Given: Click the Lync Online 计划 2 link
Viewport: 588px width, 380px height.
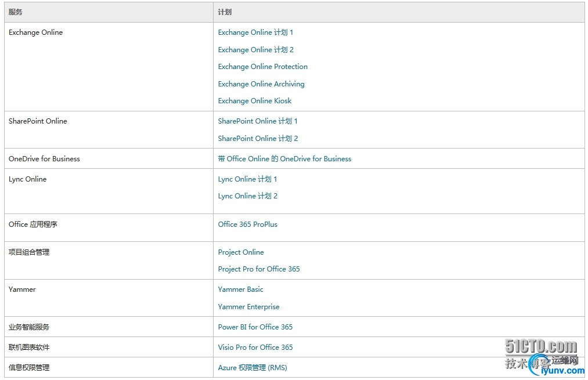Looking at the screenshot, I should (x=247, y=196).
